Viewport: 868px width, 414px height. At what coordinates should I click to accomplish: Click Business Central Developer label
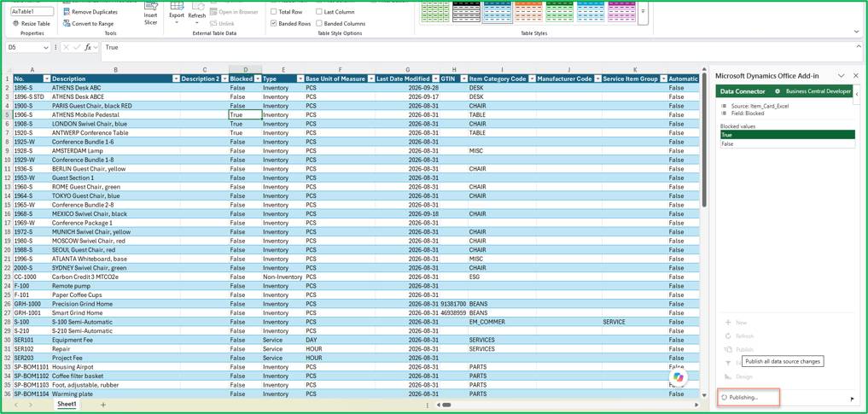(818, 91)
